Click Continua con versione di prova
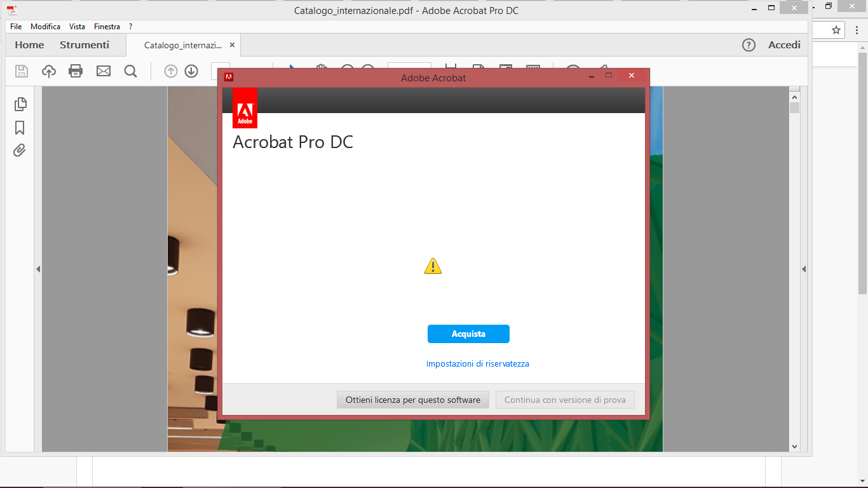868x488 pixels. [565, 400]
